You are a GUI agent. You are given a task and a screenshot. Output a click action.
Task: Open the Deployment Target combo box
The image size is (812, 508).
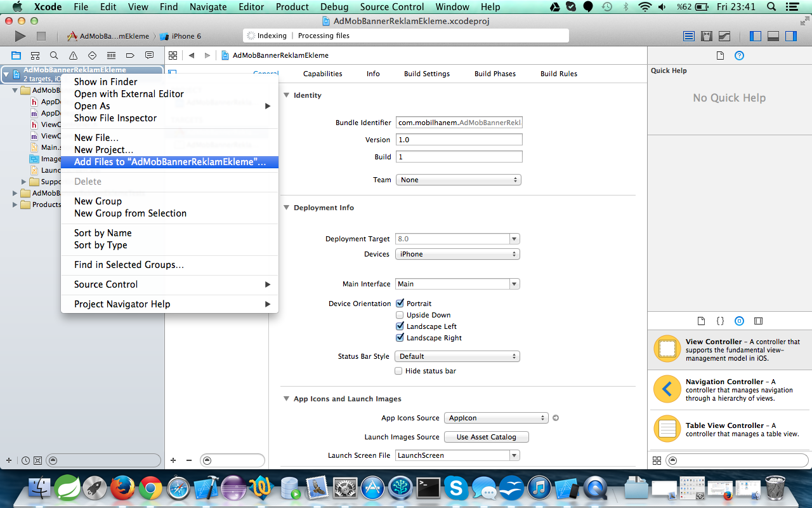coord(457,239)
